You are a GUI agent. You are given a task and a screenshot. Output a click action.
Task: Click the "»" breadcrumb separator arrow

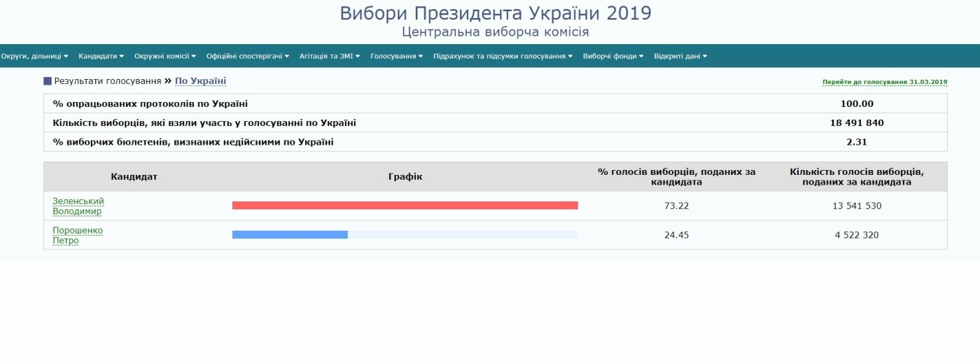(x=168, y=81)
